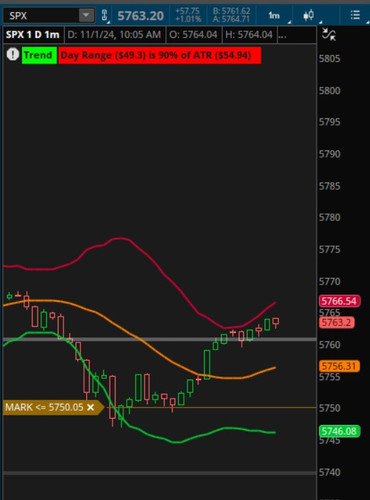Open the chart style candlestick icon
Image resolution: width=370 pixels, height=500 pixels.
(309, 15)
